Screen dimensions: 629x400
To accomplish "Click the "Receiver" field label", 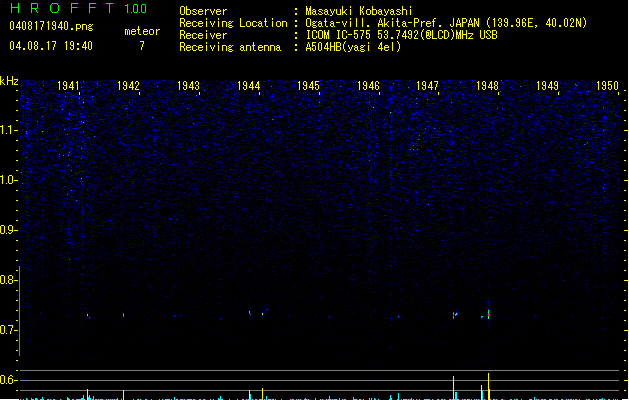I will click(203, 35).
